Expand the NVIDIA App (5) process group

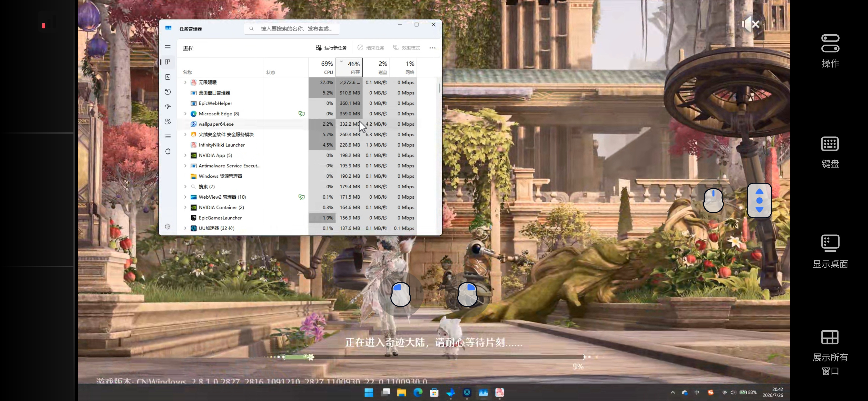[185, 155]
